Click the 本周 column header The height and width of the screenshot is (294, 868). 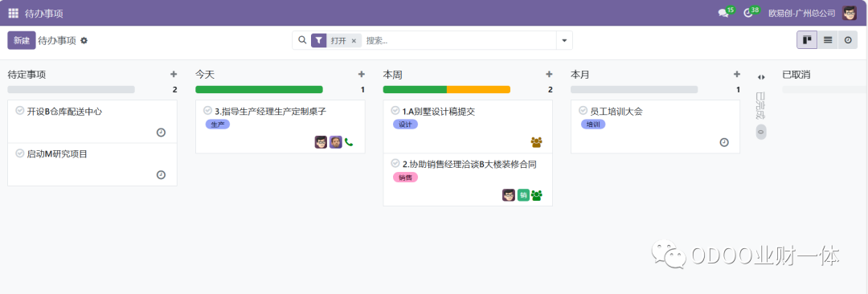(392, 74)
